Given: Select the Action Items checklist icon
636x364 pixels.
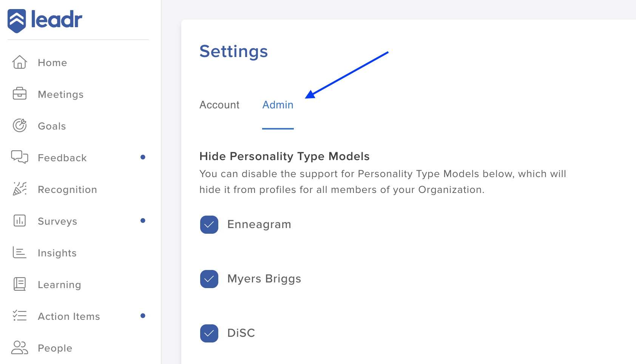Looking at the screenshot, I should (x=19, y=316).
